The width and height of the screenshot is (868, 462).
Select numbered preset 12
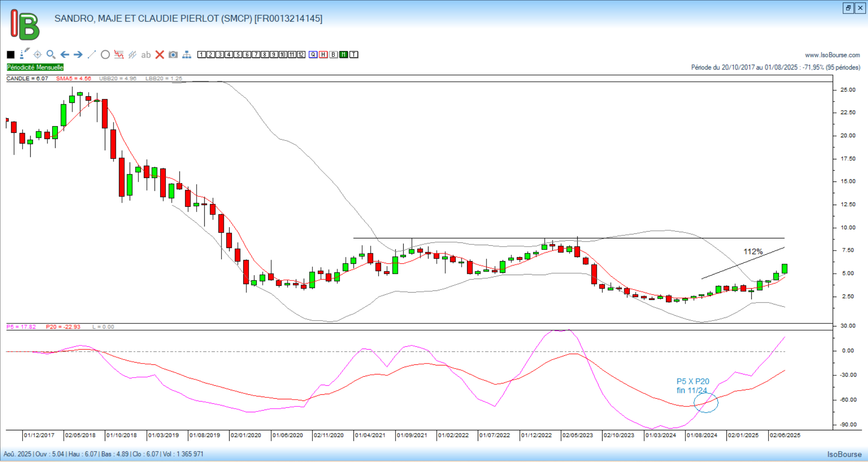click(301, 55)
